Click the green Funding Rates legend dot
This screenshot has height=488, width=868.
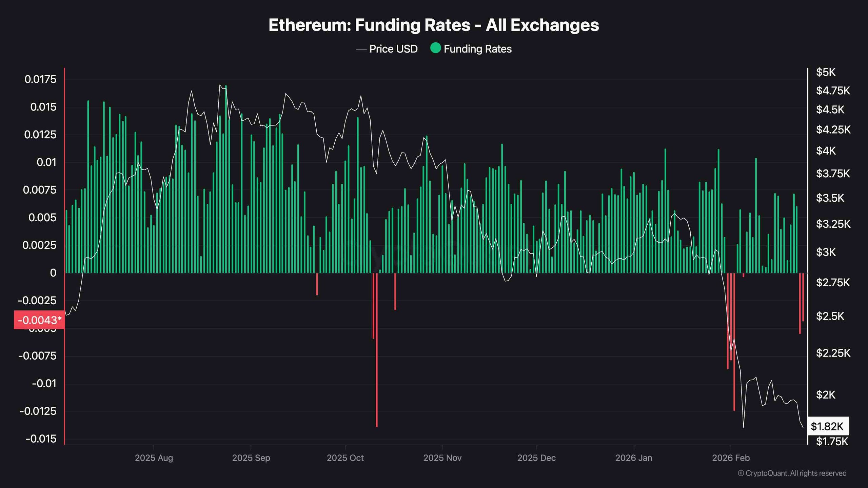coord(435,48)
